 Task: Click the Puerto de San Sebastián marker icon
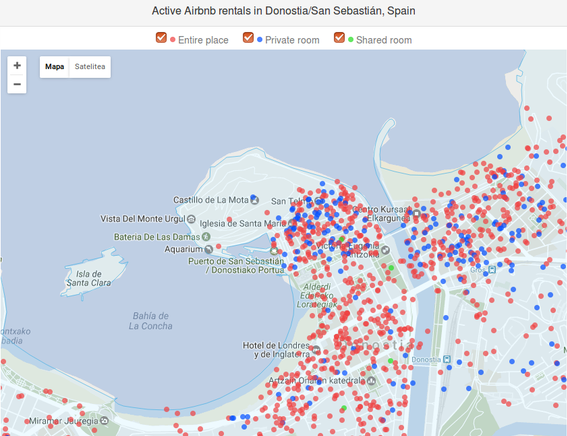[274, 251]
